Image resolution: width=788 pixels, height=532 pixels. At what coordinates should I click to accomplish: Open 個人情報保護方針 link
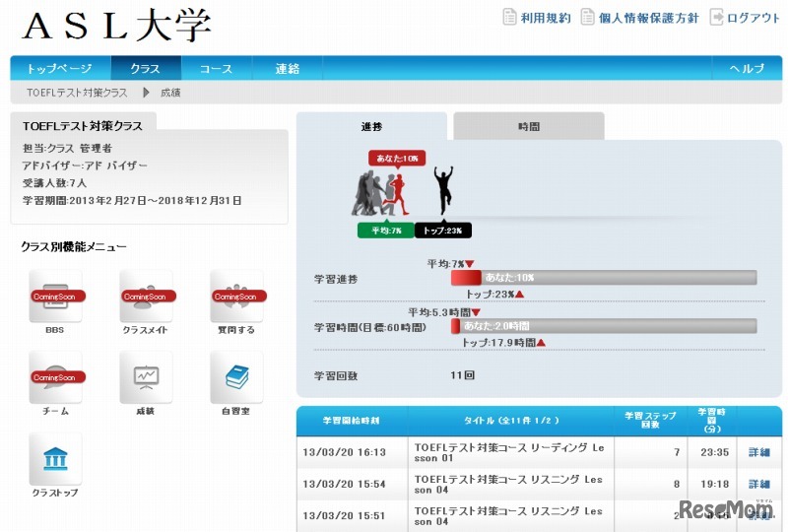640,18
